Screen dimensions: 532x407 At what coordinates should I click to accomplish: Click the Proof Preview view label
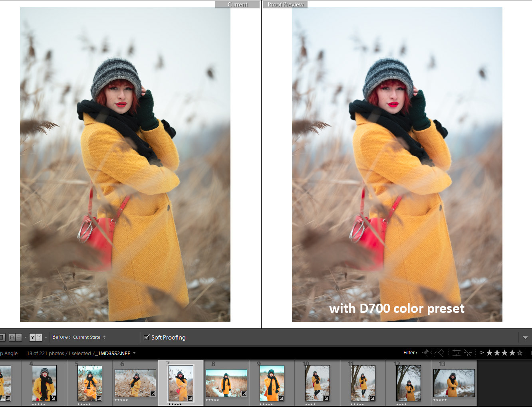[x=286, y=4]
